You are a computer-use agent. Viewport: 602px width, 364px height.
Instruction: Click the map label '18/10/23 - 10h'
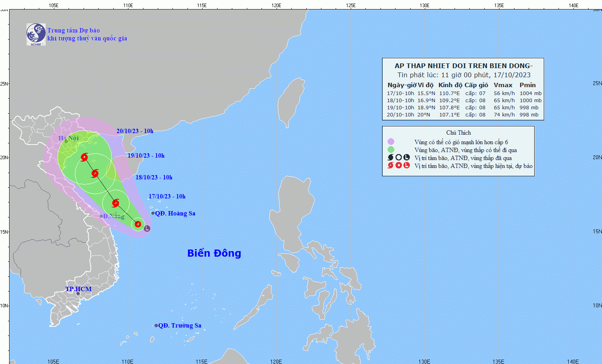coord(154,177)
